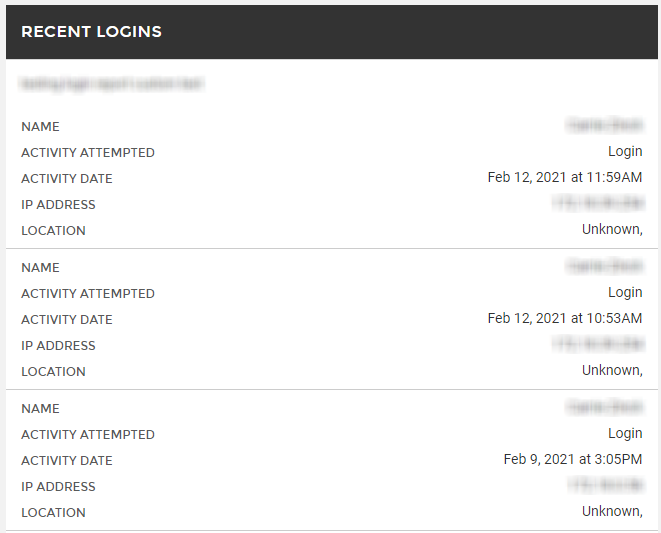
Task: Click the first entry's Login activity value
Action: 625,151
